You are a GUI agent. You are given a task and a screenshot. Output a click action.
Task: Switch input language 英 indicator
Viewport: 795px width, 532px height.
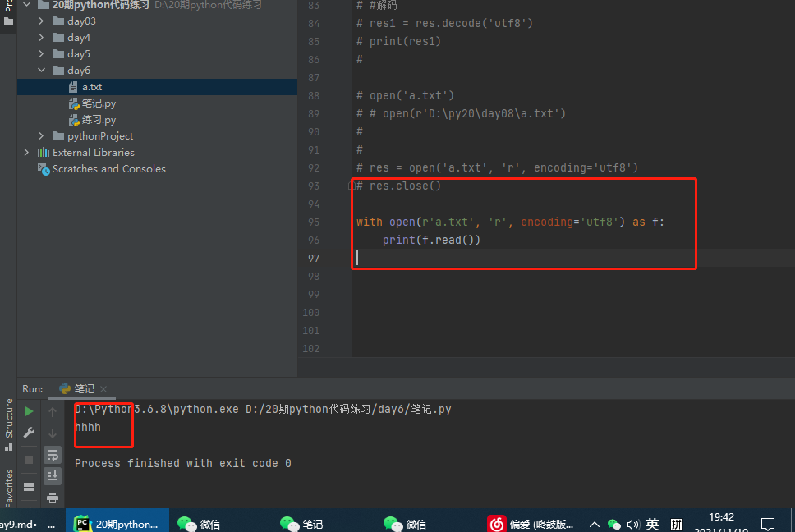[653, 524]
